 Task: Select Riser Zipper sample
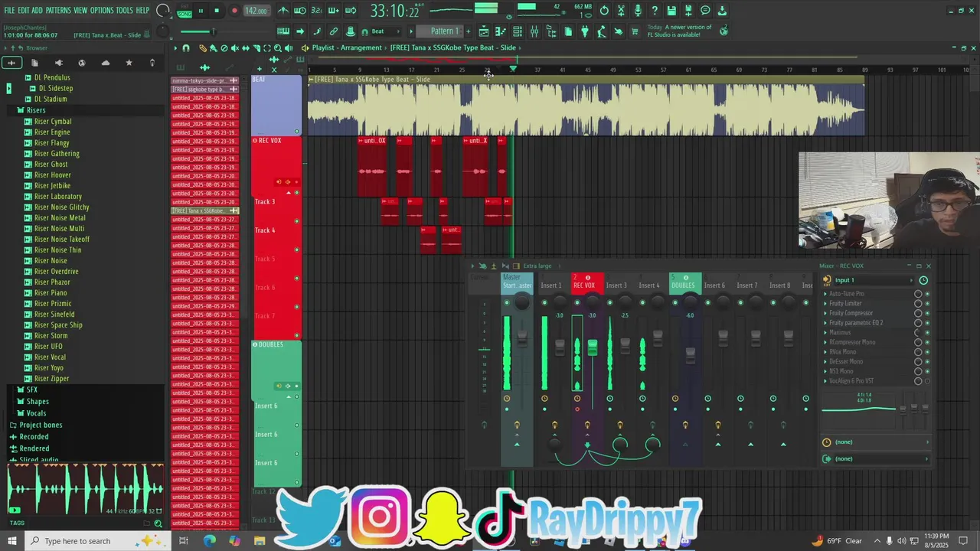pyautogui.click(x=51, y=379)
